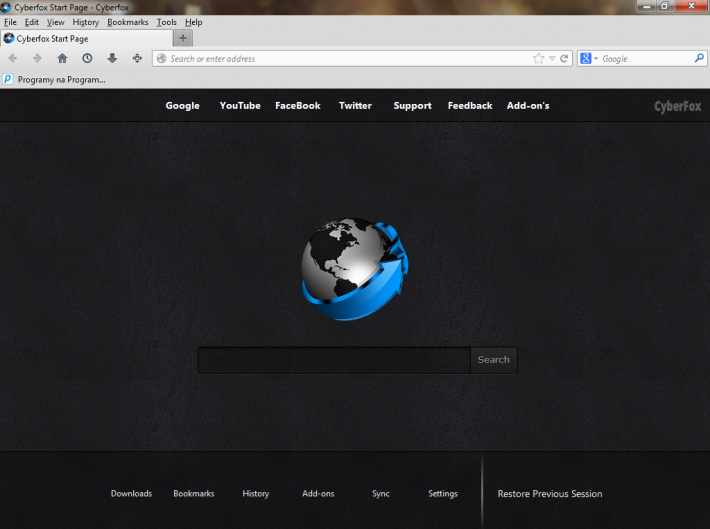This screenshot has width=710, height=529.
Task: Open Downloads from the bottom shortcuts
Action: tap(131, 494)
